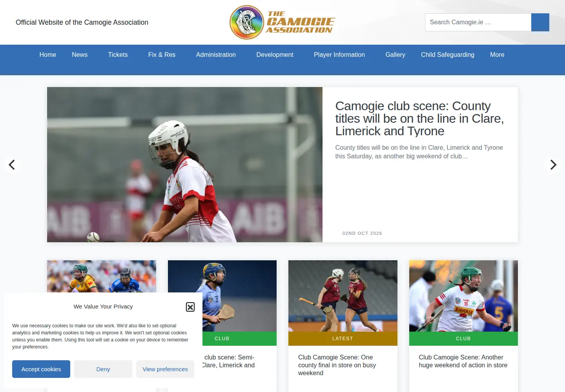Click the 02ND OCT 2026 date text
The height and width of the screenshot is (392, 565).
pyautogui.click(x=362, y=233)
